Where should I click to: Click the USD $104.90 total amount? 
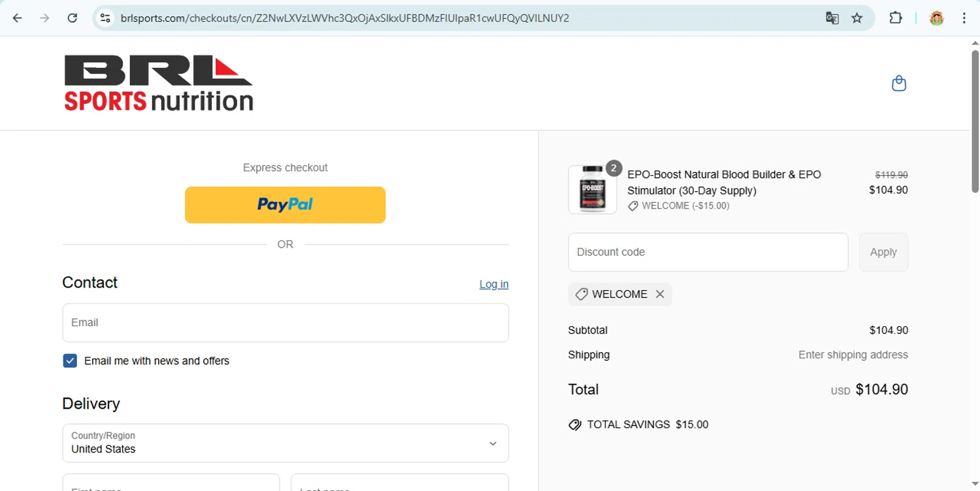[x=870, y=390]
